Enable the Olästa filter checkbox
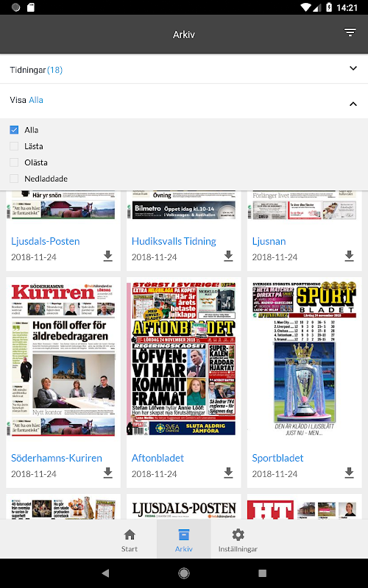 click(14, 162)
